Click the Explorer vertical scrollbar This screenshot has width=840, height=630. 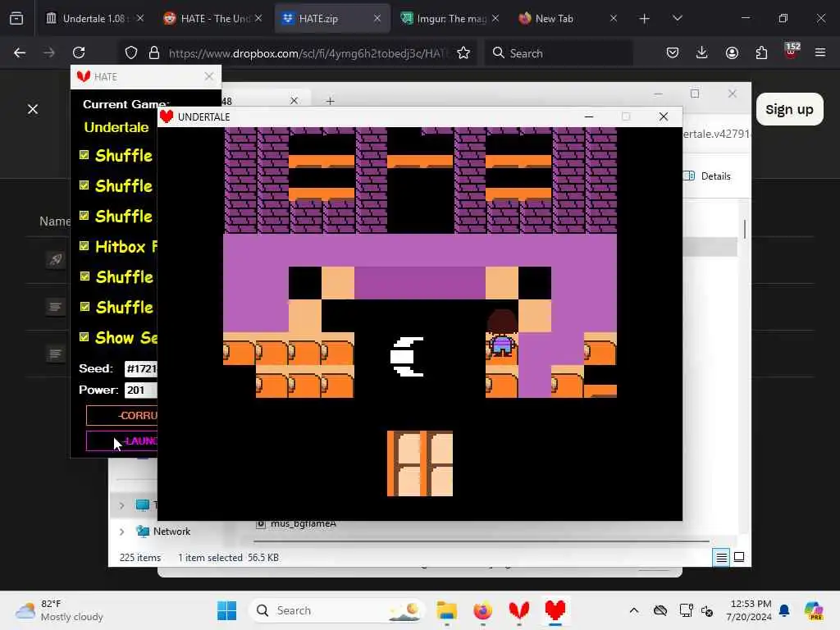pyautogui.click(x=744, y=229)
